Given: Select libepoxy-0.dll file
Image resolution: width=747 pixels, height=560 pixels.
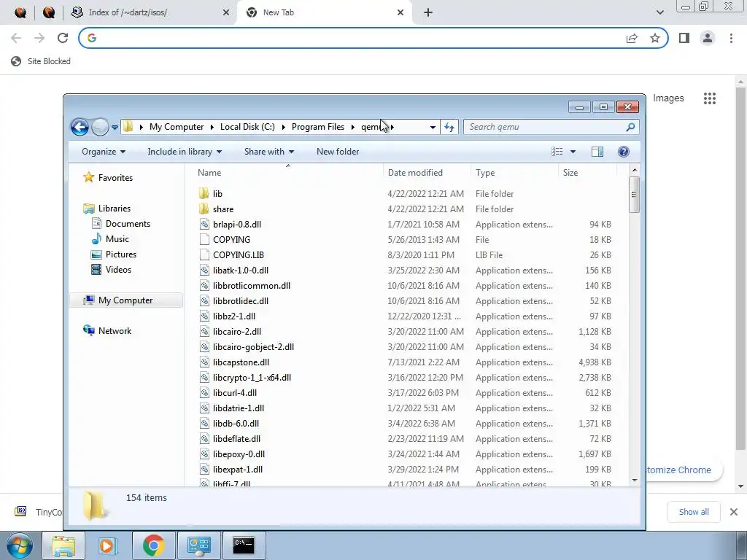Looking at the screenshot, I should click(239, 454).
